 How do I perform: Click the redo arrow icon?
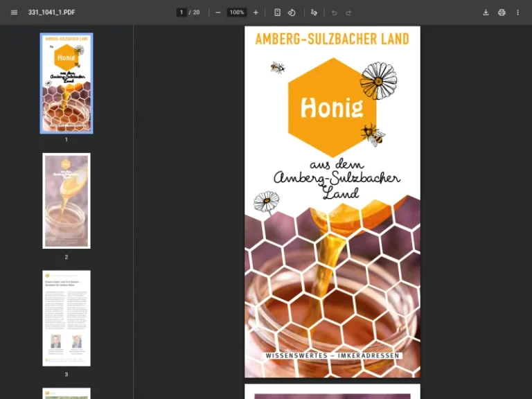click(x=348, y=12)
